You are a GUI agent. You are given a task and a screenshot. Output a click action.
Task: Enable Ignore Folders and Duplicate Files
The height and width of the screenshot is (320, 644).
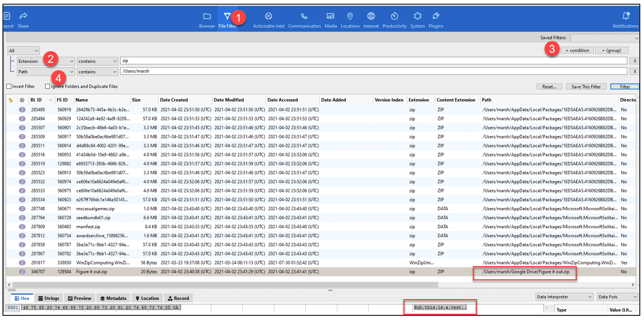pos(47,86)
